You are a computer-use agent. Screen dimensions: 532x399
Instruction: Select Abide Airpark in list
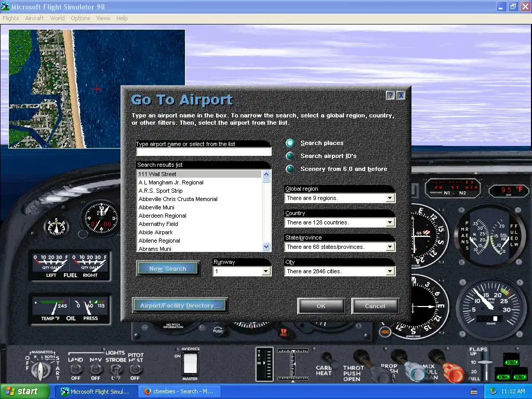(199, 232)
